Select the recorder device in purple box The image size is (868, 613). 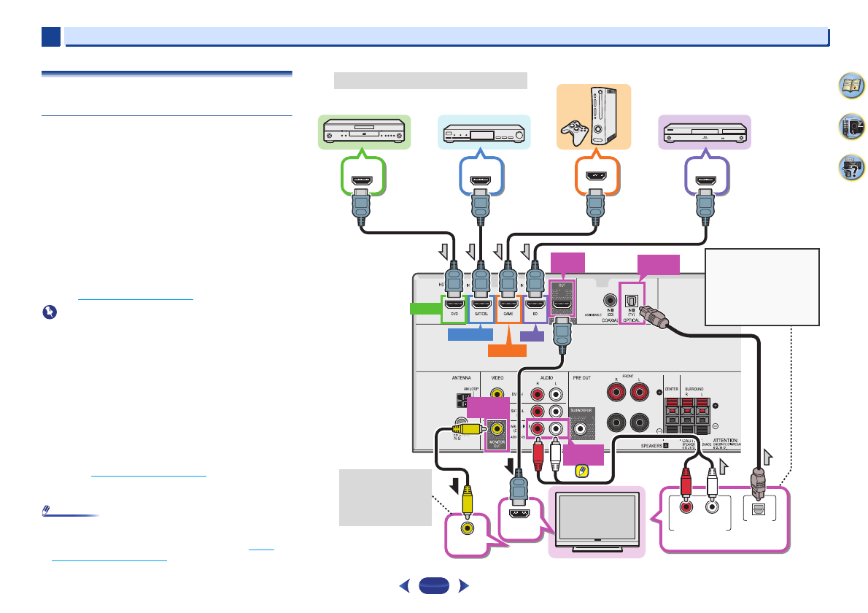704,132
